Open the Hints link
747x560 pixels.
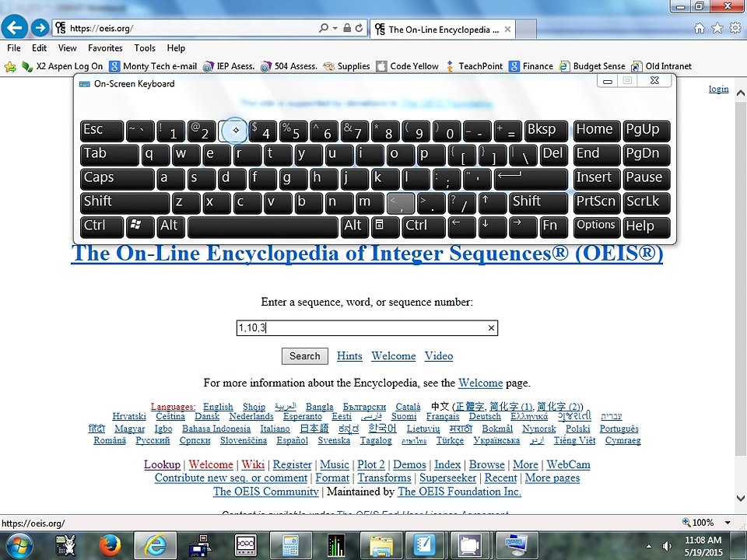coord(349,356)
